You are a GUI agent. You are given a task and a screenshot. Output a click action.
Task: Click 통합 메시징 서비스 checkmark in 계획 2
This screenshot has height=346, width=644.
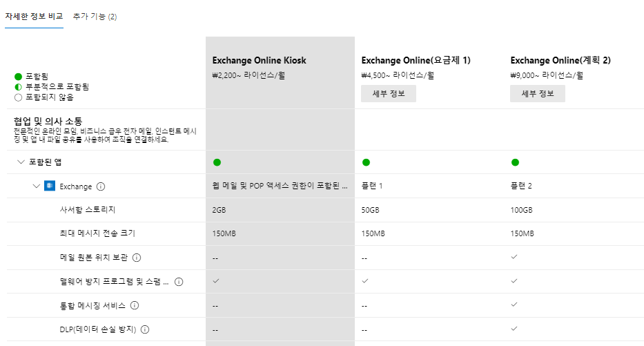pyautogui.click(x=514, y=305)
